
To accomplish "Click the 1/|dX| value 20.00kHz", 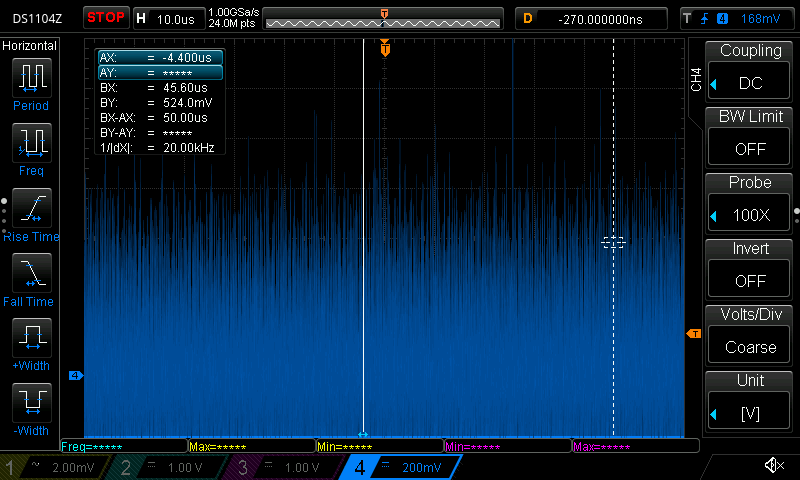I will (188, 148).
